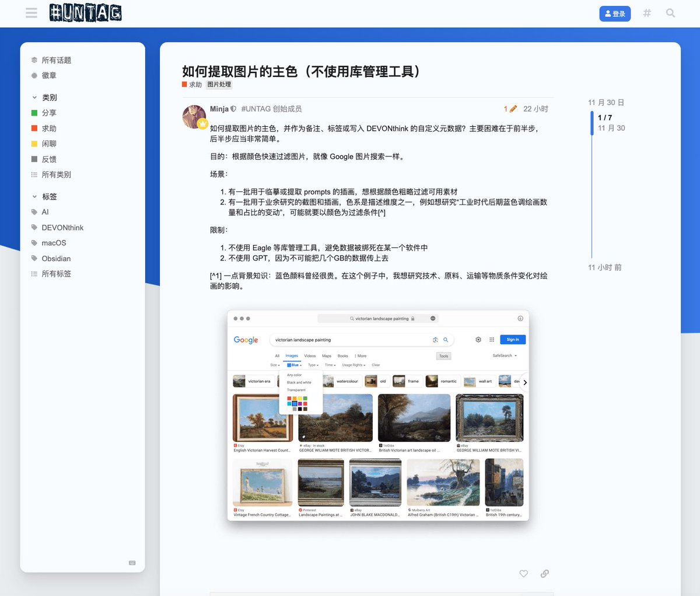
Task: Like the first post with the heart
Action: (523, 574)
